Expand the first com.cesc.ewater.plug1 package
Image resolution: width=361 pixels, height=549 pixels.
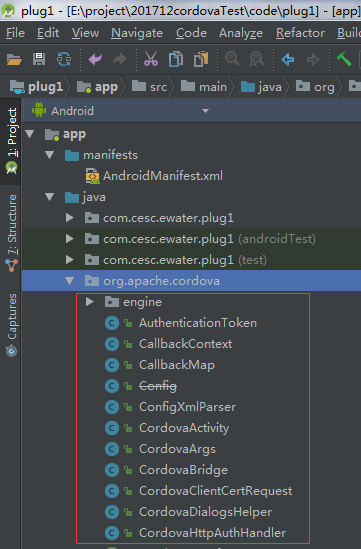point(70,218)
